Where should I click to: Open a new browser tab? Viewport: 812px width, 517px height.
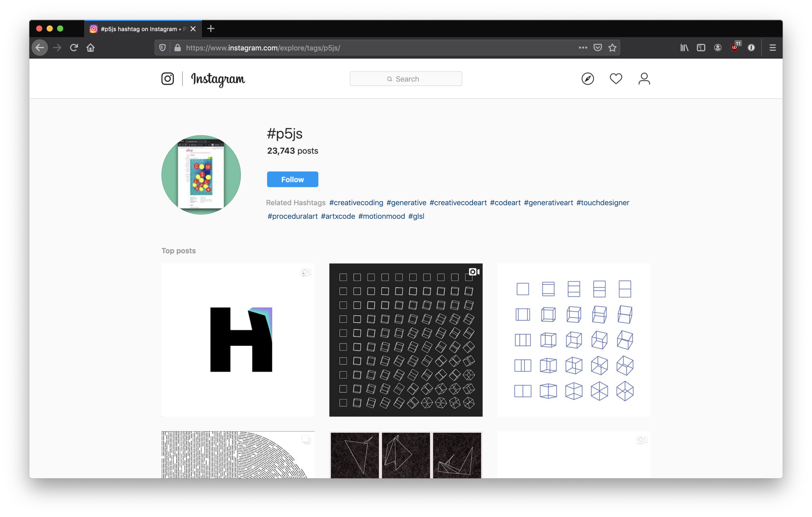(211, 29)
